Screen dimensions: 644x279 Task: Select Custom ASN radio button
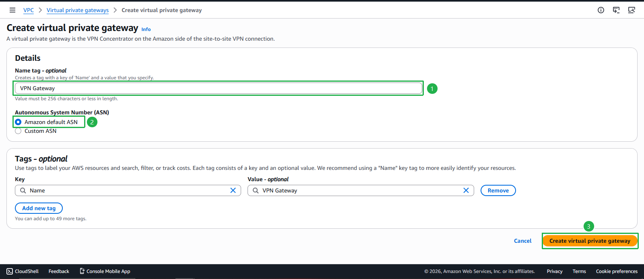pos(18,131)
